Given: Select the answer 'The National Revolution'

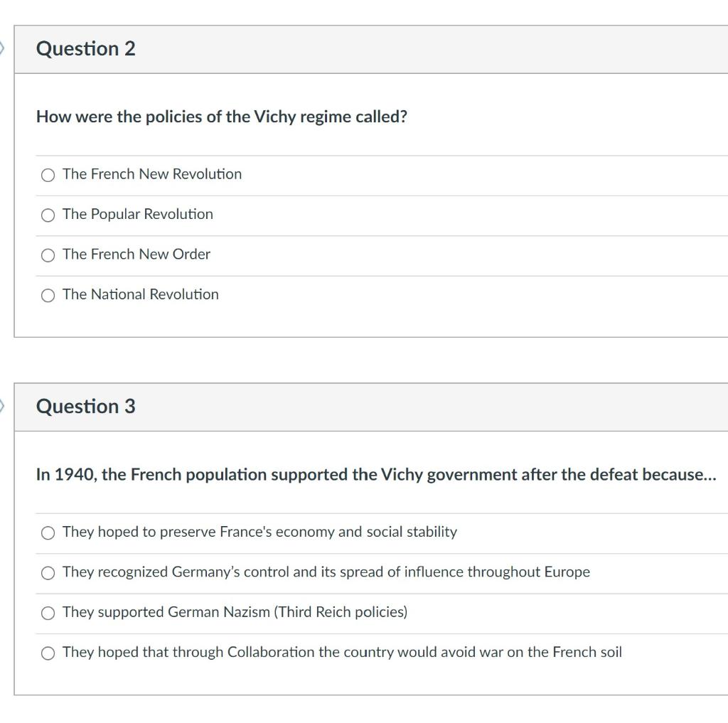Looking at the screenshot, I should click(x=48, y=294).
